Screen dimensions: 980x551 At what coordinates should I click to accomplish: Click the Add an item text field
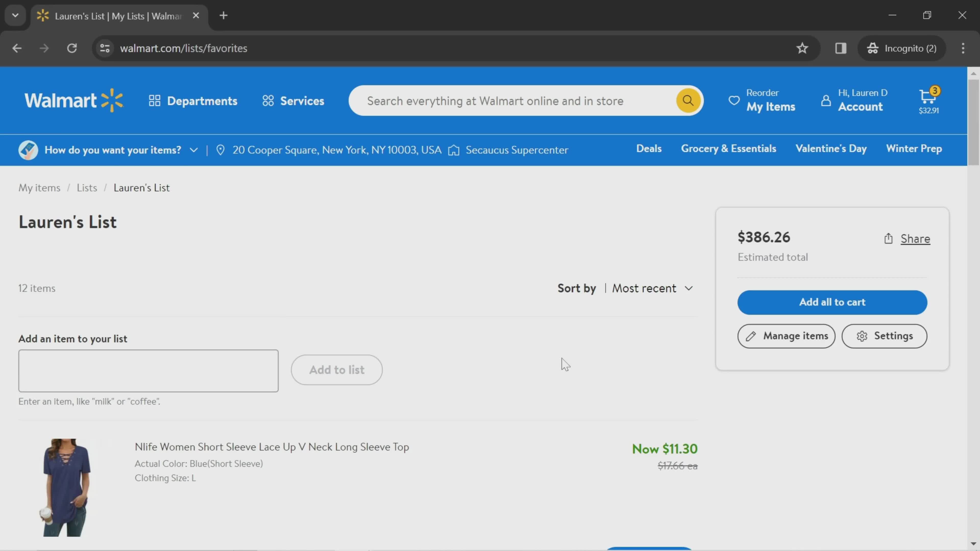pos(148,371)
